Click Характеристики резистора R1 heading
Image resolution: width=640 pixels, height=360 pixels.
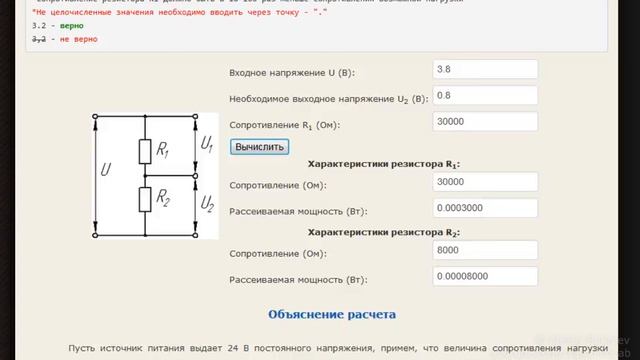(384, 164)
